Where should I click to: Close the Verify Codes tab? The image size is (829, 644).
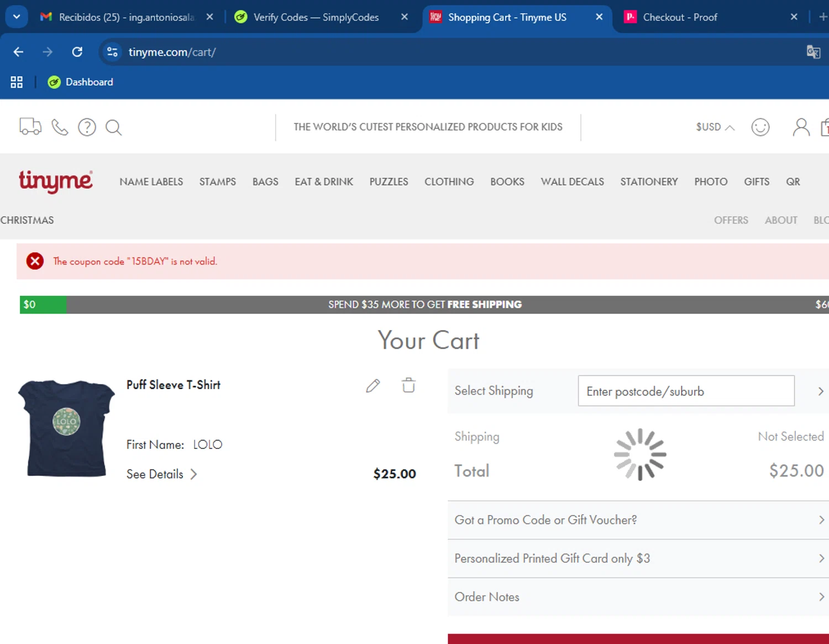(x=405, y=17)
